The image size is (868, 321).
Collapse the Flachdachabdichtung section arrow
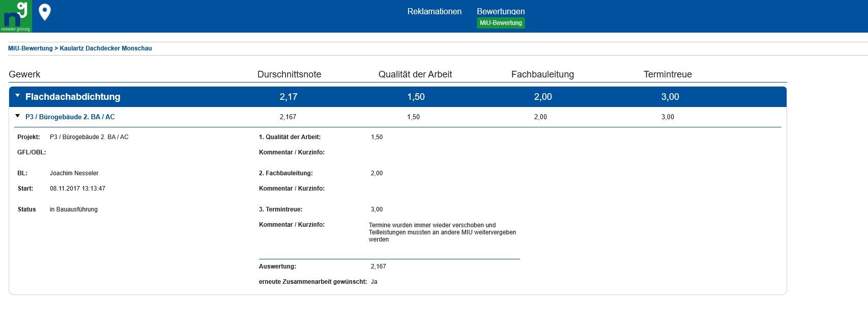pyautogui.click(x=18, y=95)
